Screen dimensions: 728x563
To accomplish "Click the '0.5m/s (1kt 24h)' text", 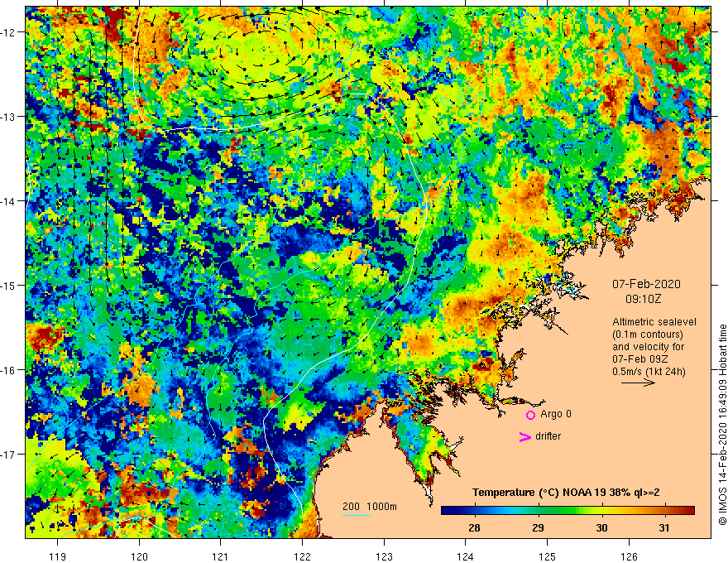I will point(649,372).
